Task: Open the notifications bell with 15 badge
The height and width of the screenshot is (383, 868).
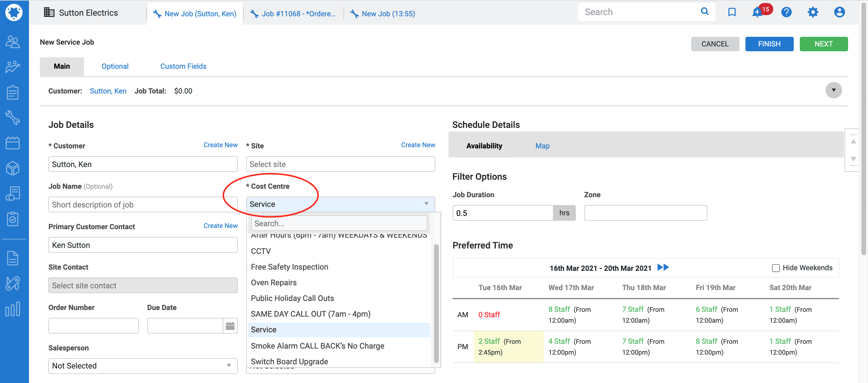Action: click(x=757, y=12)
